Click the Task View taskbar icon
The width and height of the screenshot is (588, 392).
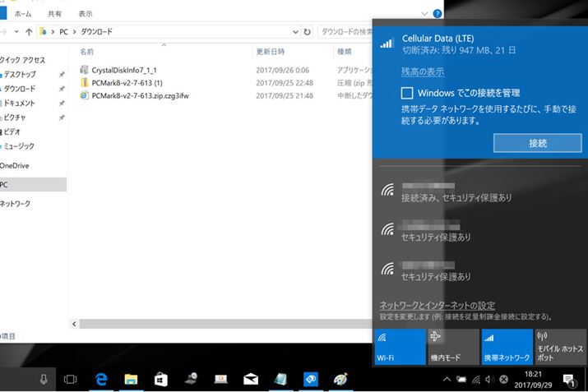coord(71,379)
